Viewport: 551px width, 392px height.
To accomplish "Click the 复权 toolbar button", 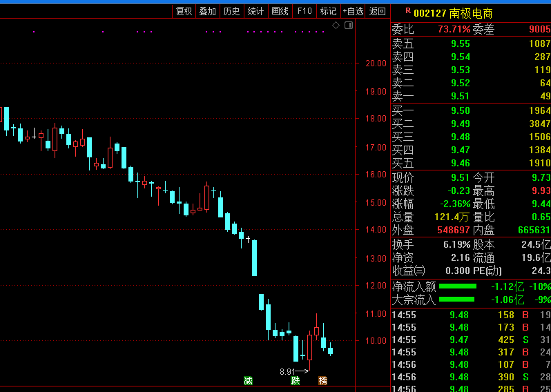I will pos(184,11).
